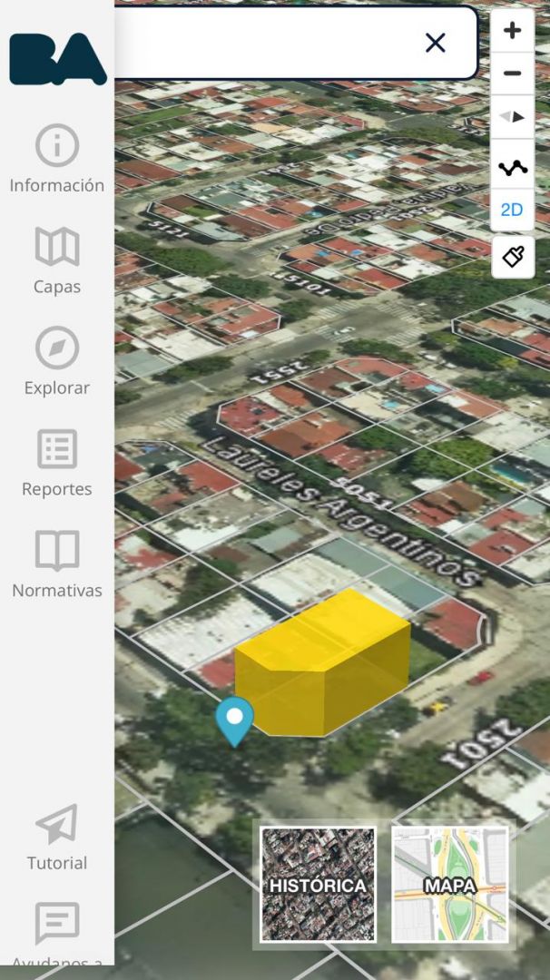Switch to HISTÓRICA basemap thumbnail
The width and height of the screenshot is (550, 980).
coord(318,884)
